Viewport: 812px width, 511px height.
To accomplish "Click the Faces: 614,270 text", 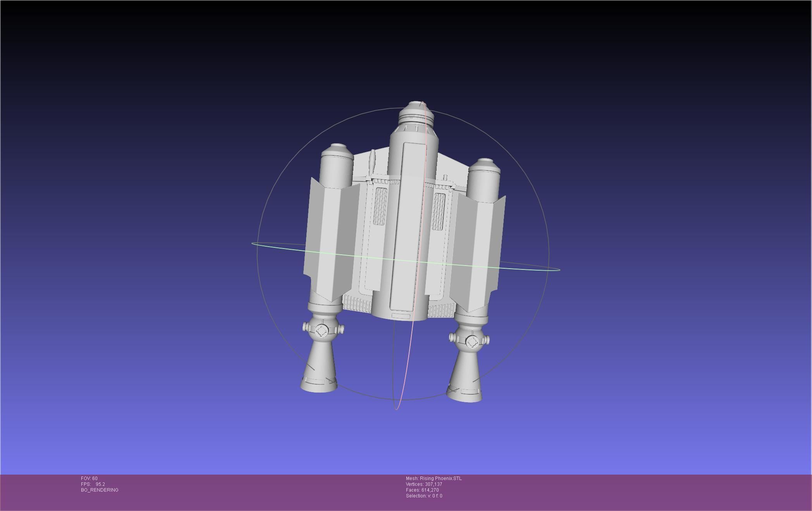I will click(x=422, y=490).
